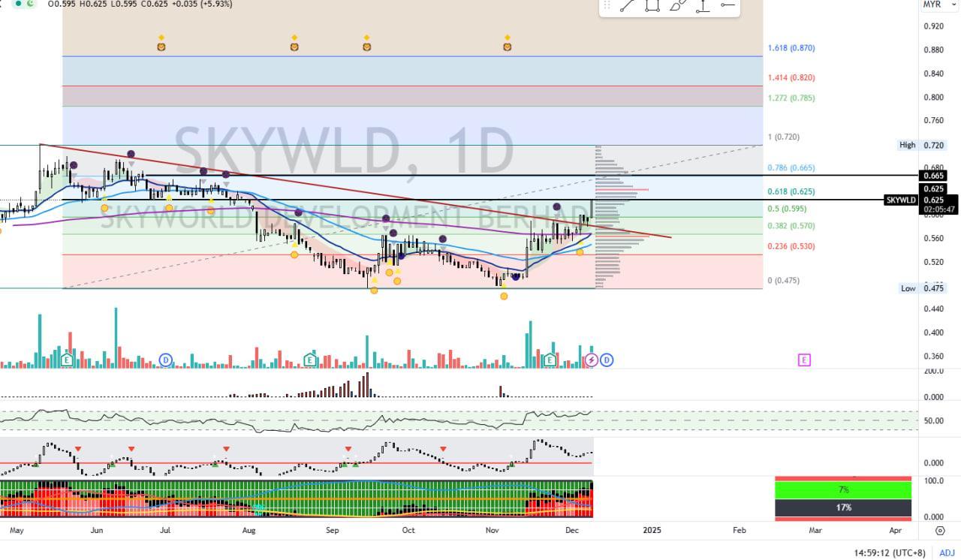This screenshot has width=961, height=560.
Task: Toggle the ADJ adjusted data button
Action: click(x=947, y=552)
